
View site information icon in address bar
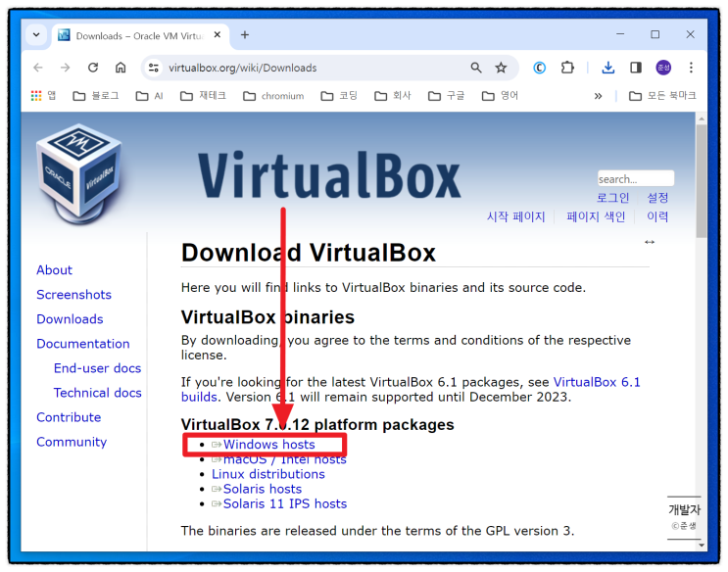tap(153, 68)
